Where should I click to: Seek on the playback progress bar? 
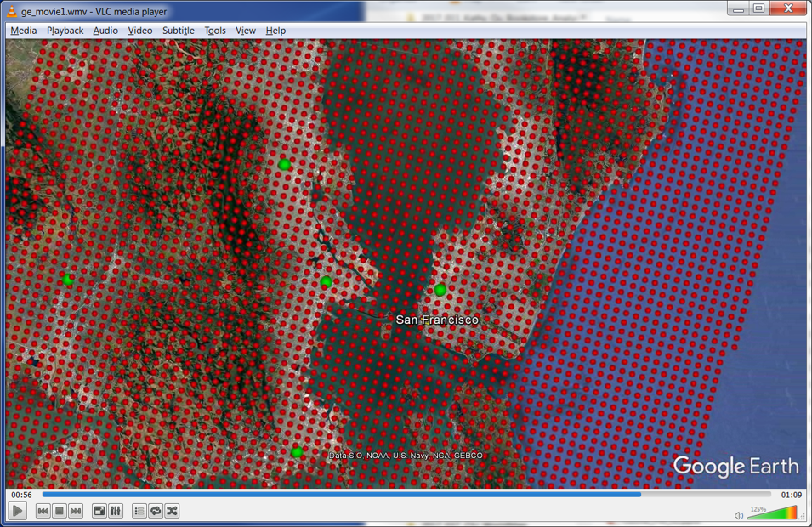click(406, 495)
